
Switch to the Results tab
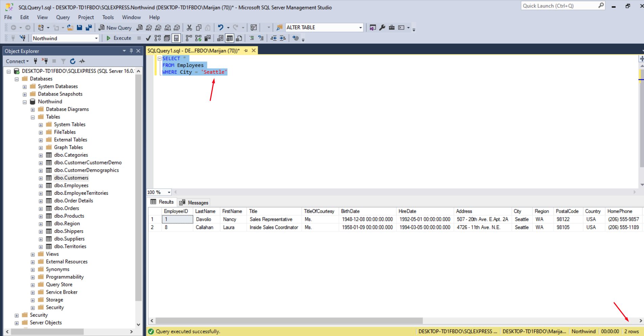tap(162, 202)
